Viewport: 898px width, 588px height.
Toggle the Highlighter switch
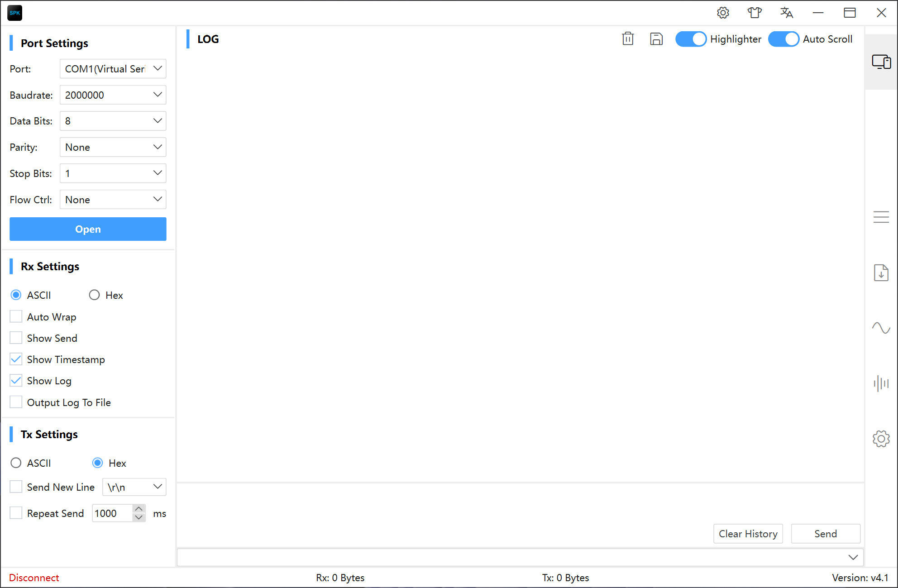pyautogui.click(x=691, y=39)
